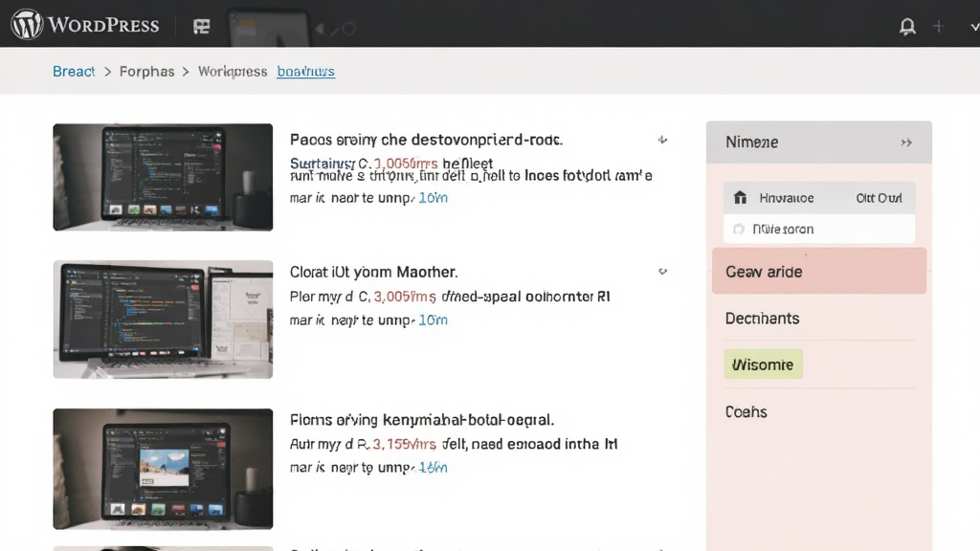This screenshot has height=551, width=980.
Task: Click the WordPress logo icon
Action: click(27, 25)
